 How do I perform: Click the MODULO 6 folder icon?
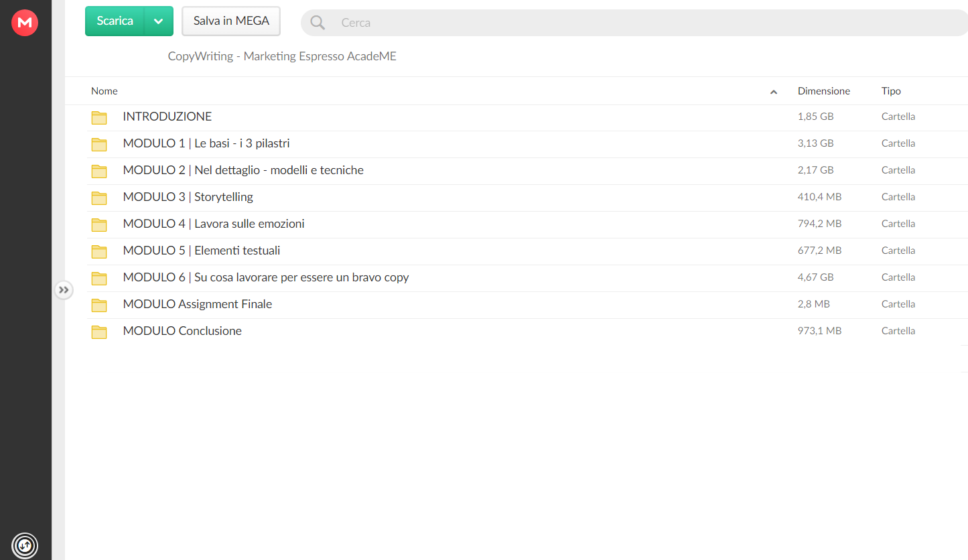point(99,278)
